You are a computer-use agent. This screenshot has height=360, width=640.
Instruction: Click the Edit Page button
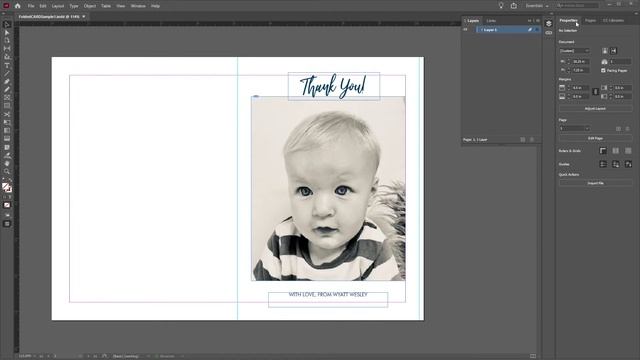pyautogui.click(x=596, y=138)
